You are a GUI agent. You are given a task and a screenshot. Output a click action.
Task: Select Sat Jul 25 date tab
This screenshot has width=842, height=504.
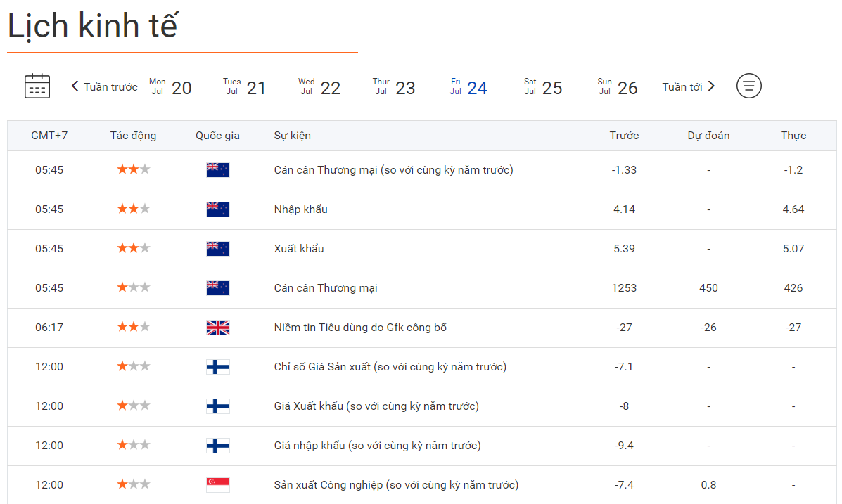pos(543,87)
